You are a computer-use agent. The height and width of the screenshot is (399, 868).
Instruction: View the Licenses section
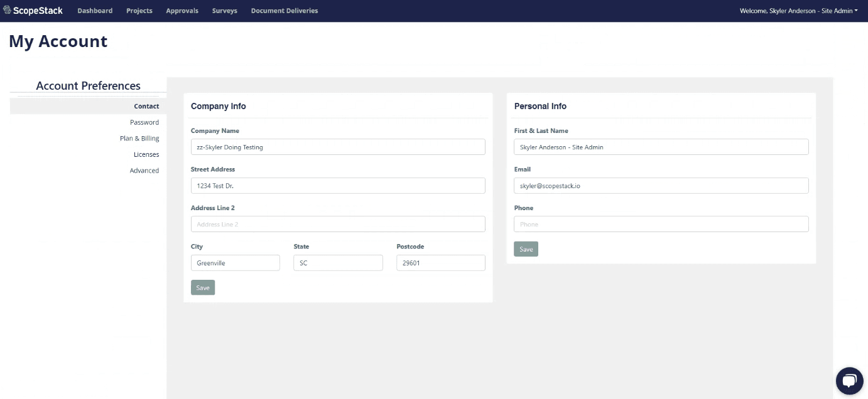[x=146, y=154]
